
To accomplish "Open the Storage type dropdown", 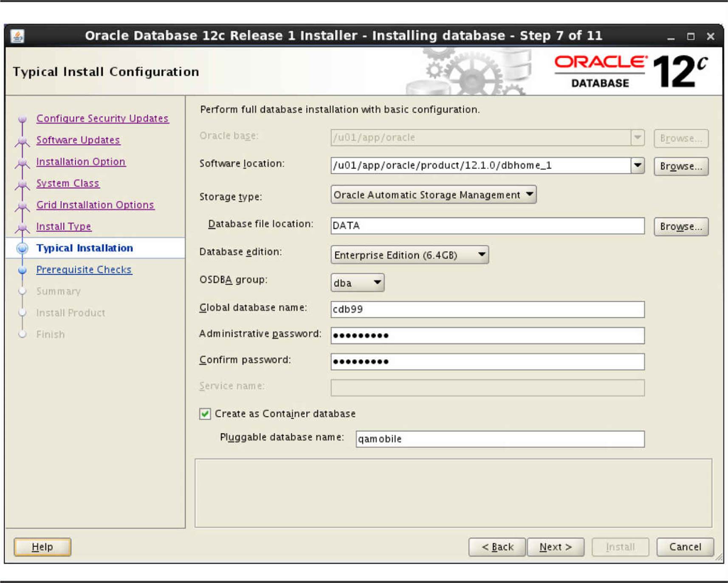I will pyautogui.click(x=433, y=195).
